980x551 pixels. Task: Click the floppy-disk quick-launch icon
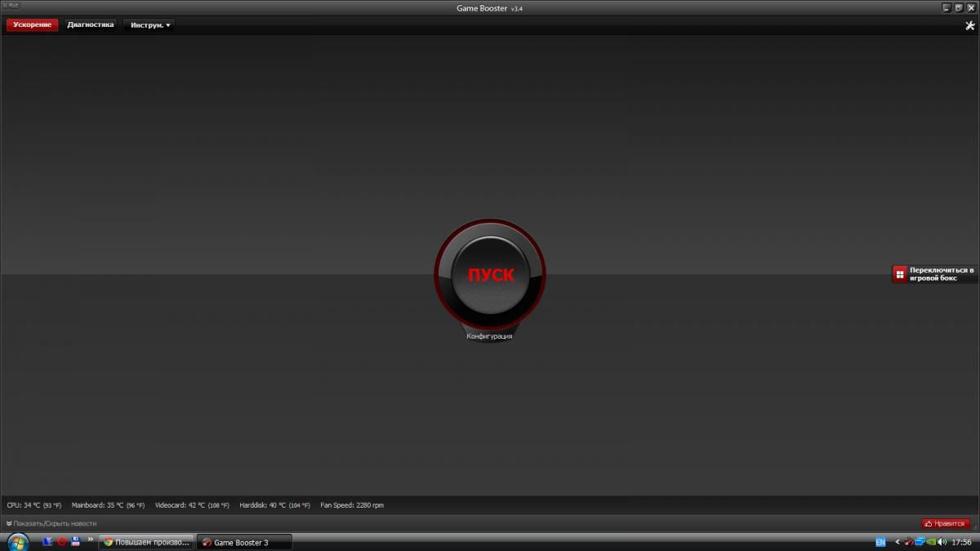pos(75,541)
